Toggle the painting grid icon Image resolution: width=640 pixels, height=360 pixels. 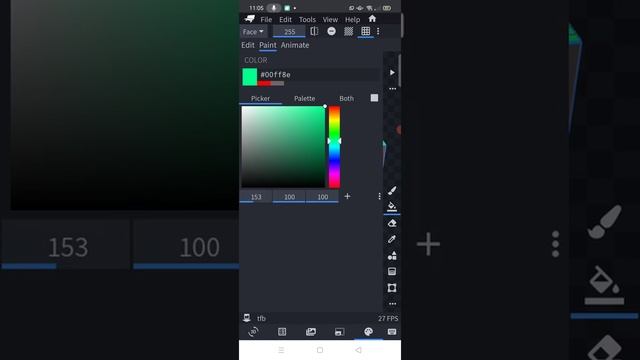point(366,31)
